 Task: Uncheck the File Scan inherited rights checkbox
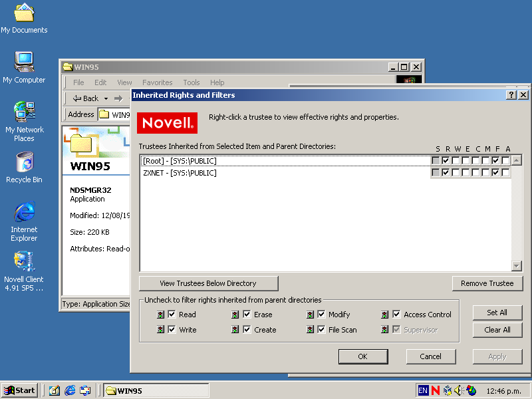click(x=321, y=329)
